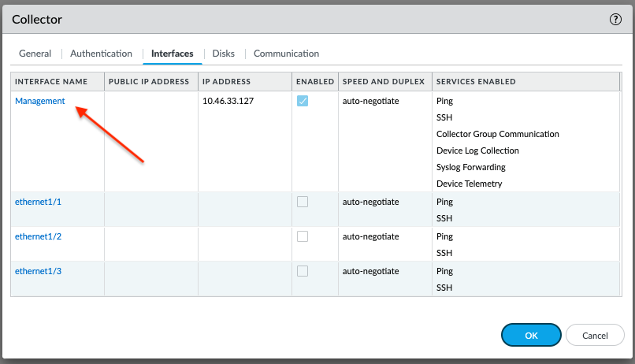Toggle the Management enabled checkbox

pos(303,101)
